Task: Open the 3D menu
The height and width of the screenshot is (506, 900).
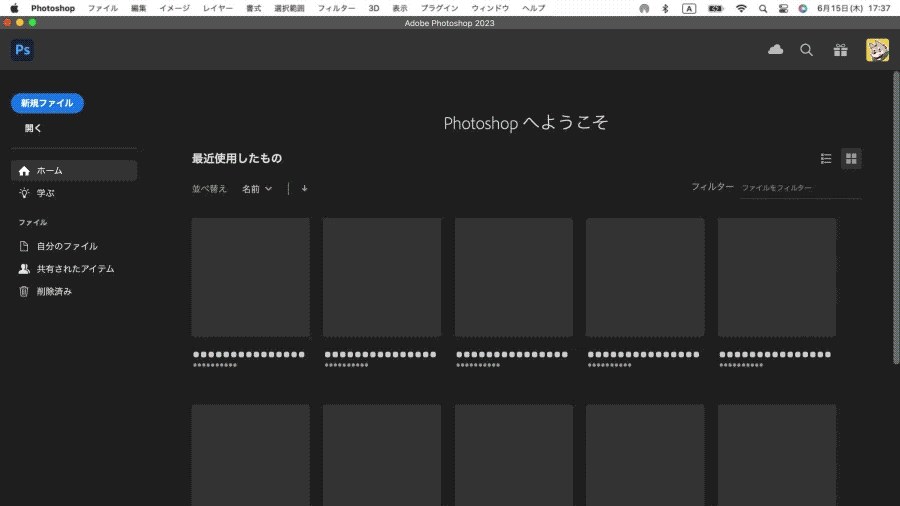Action: 374,8
